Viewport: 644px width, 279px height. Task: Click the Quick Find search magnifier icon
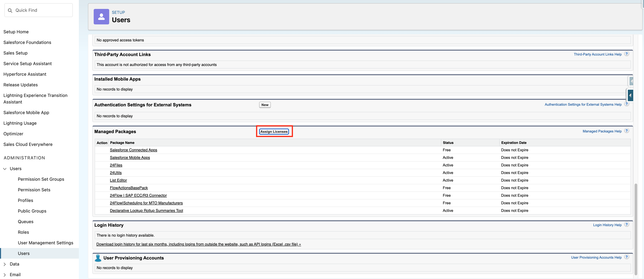point(10,10)
